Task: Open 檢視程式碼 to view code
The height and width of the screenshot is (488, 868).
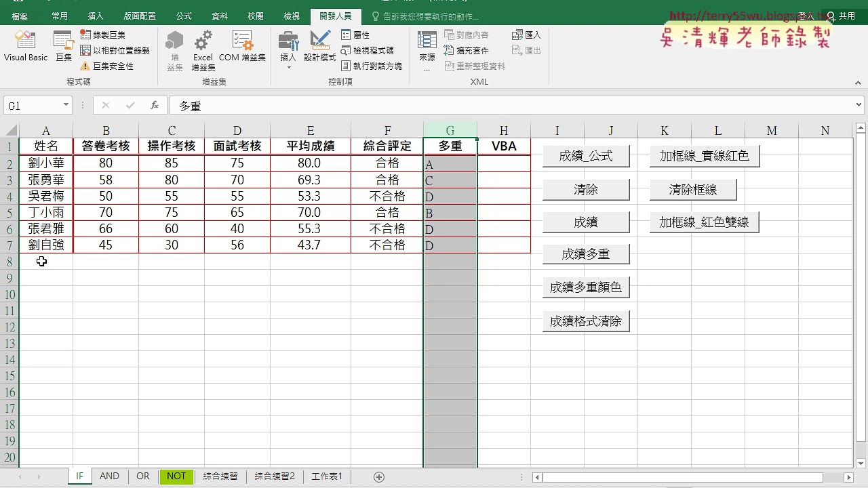Action: (365, 50)
